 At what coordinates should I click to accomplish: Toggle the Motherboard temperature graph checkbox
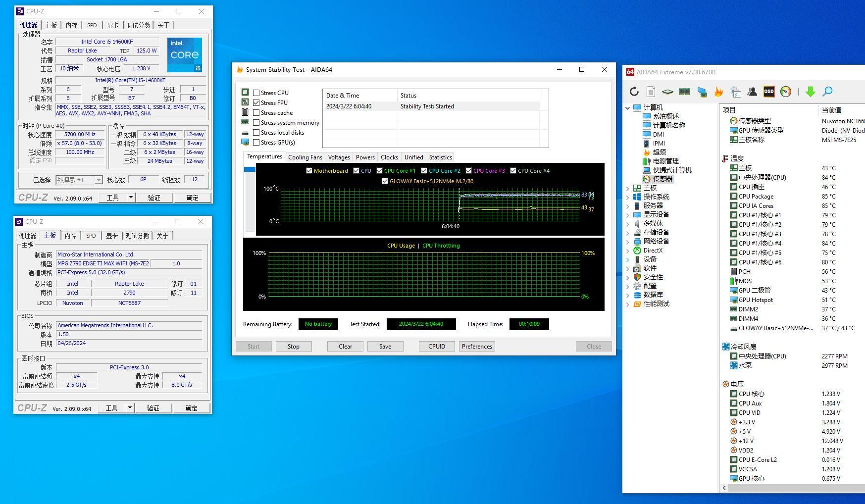309,171
